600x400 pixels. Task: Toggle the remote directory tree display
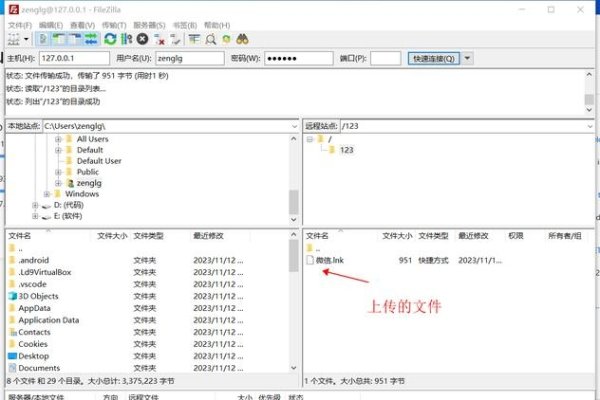click(75, 39)
